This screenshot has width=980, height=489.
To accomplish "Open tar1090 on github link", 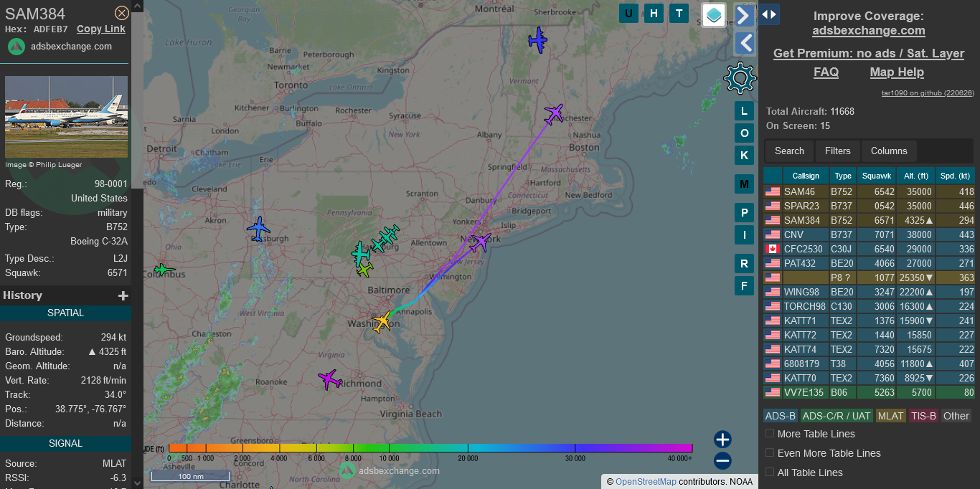I will (x=928, y=92).
